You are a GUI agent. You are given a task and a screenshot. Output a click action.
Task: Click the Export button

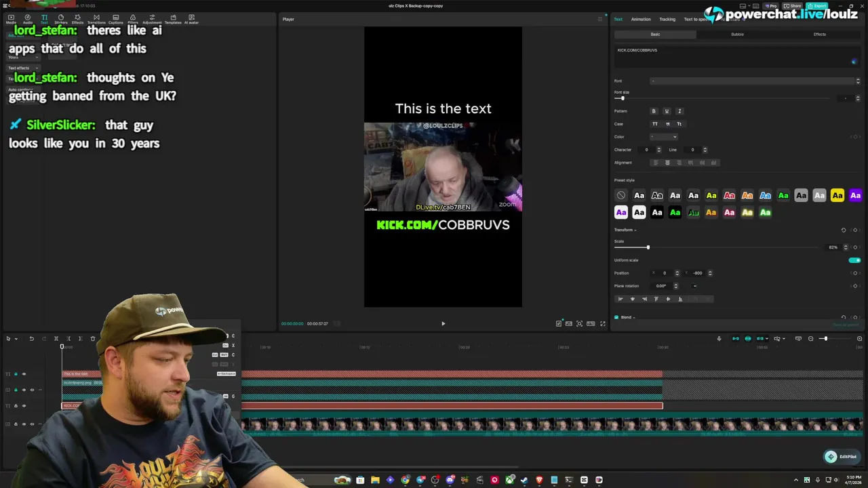(817, 5)
